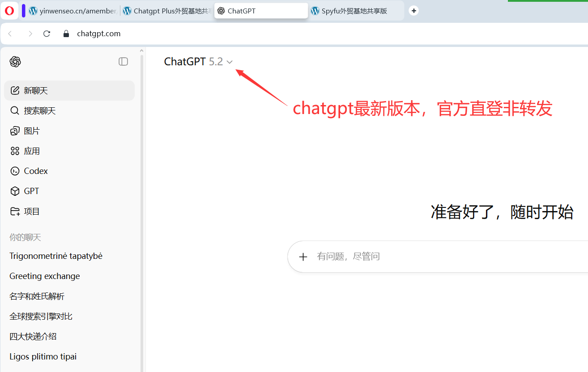
Task: Click the padlock site security icon
Action: (66, 34)
